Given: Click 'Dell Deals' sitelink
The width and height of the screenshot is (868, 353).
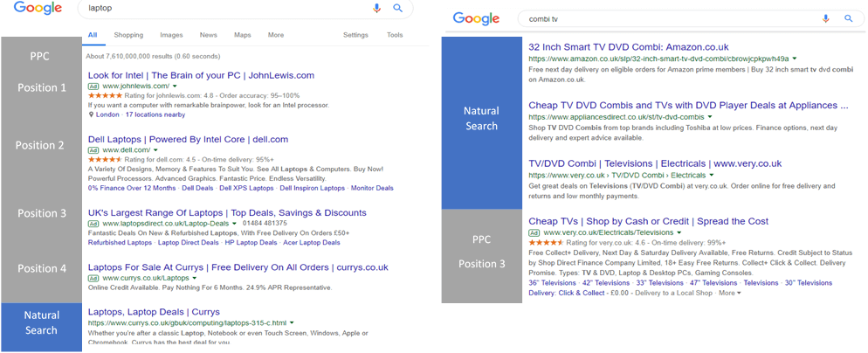Looking at the screenshot, I should pos(197,188).
